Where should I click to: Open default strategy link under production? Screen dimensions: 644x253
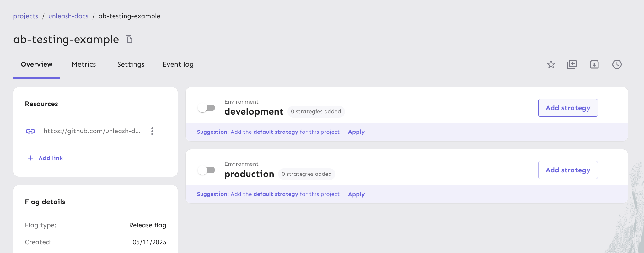coord(276,194)
